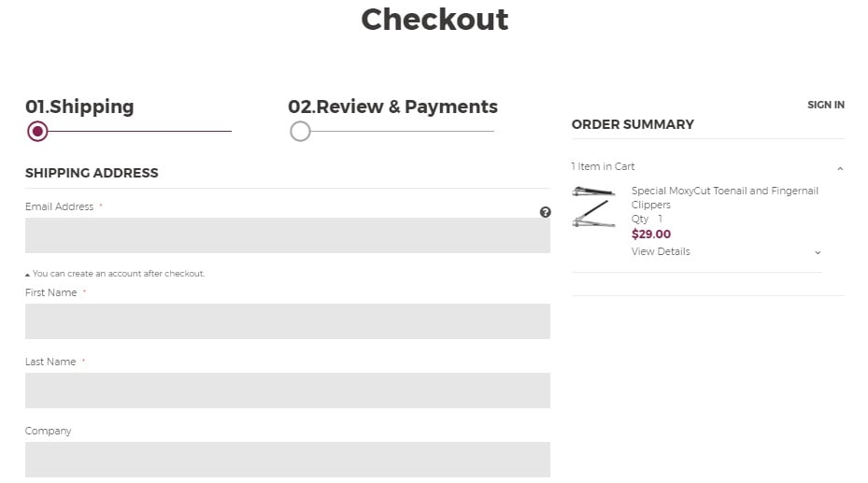
Task: Select the Shipping step circle indicator
Action: (37, 132)
